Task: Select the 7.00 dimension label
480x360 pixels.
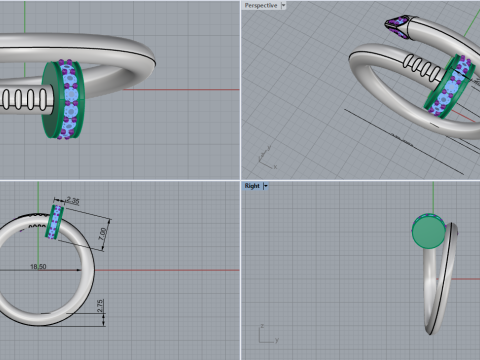Action: click(x=103, y=234)
